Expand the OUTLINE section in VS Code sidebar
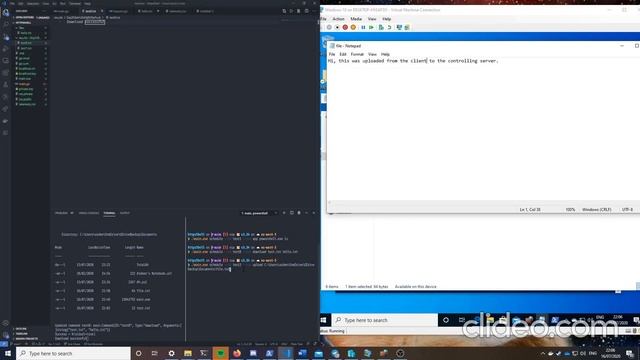Viewport: 640px width, 360px height. [x=21, y=329]
